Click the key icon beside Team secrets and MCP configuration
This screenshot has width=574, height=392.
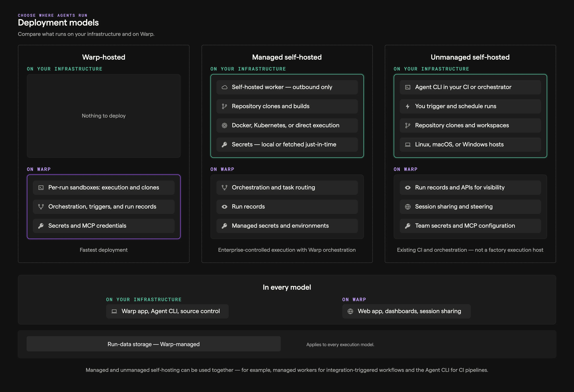click(407, 226)
